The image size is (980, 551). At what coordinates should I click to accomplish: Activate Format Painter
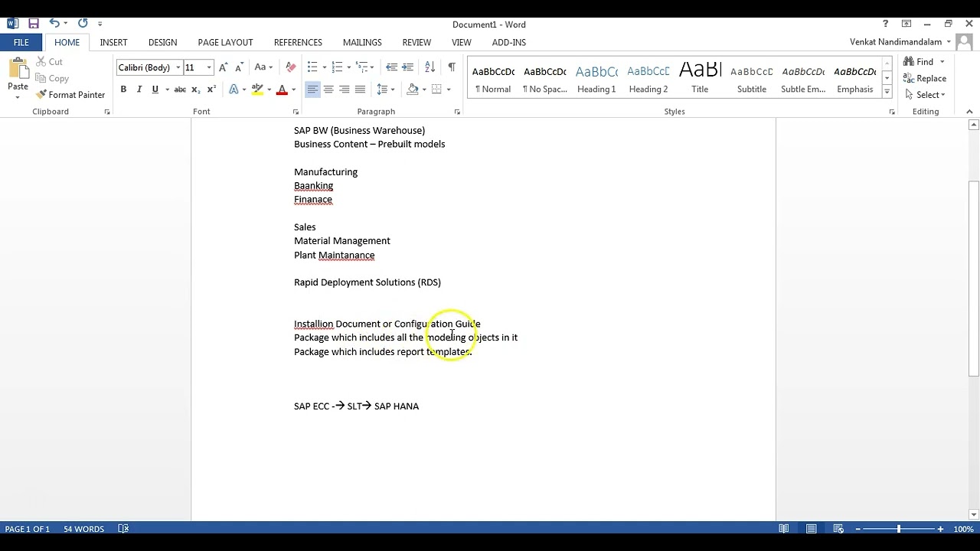click(x=70, y=95)
